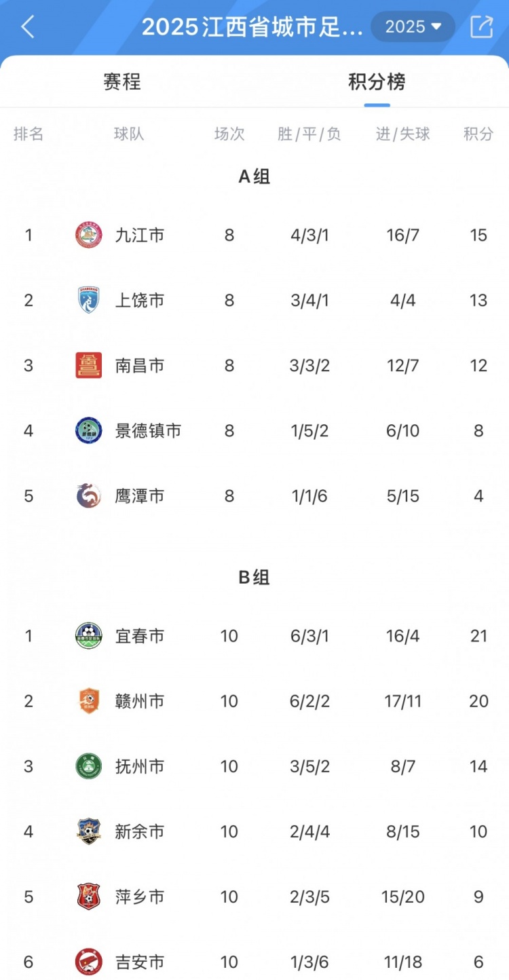Tap the 2025江西省城市足 page title
Viewport: 509px width, 980px height.
252,27
